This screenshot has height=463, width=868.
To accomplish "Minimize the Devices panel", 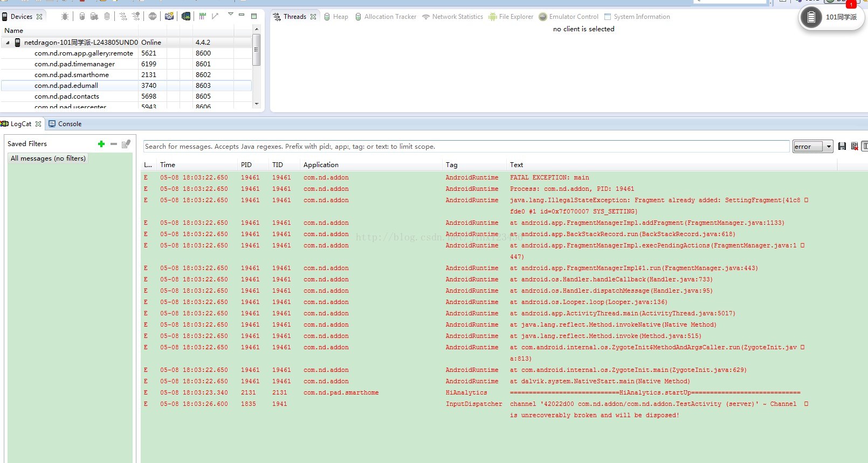I will [242, 15].
